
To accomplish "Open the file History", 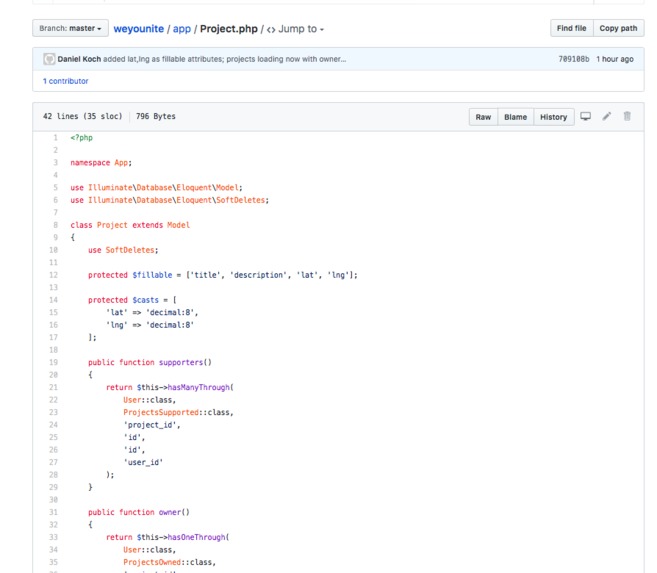I will (554, 117).
